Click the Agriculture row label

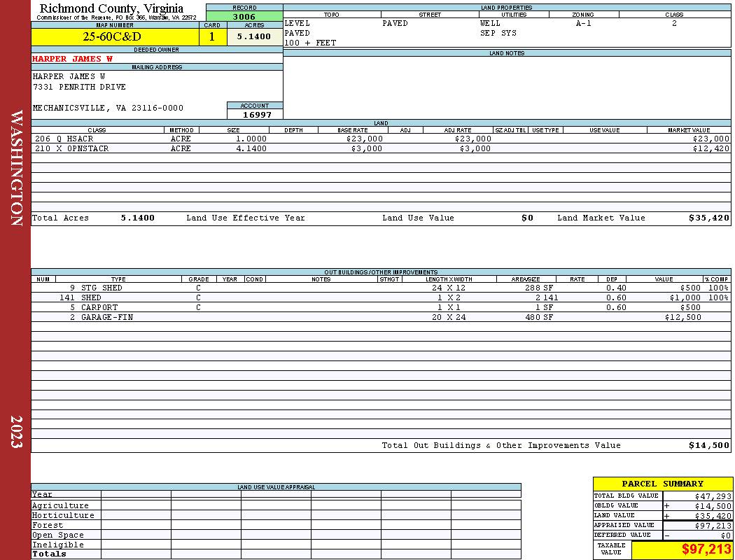point(60,505)
